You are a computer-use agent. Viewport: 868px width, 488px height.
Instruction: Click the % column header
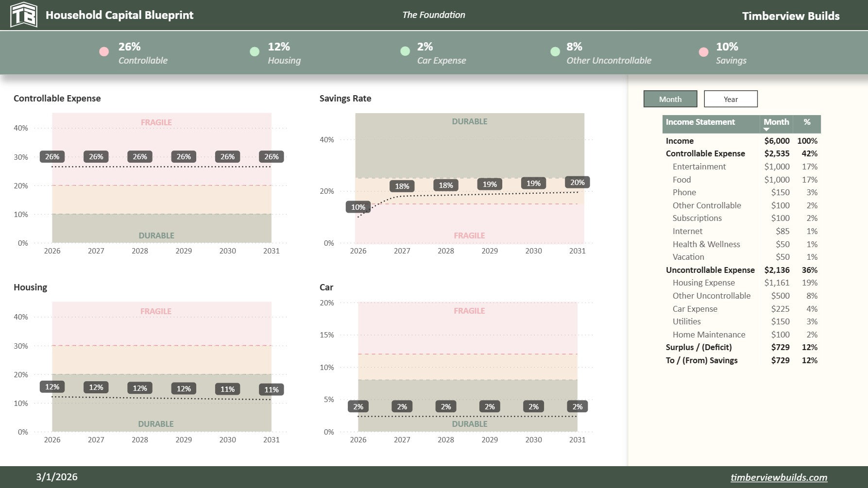click(807, 122)
